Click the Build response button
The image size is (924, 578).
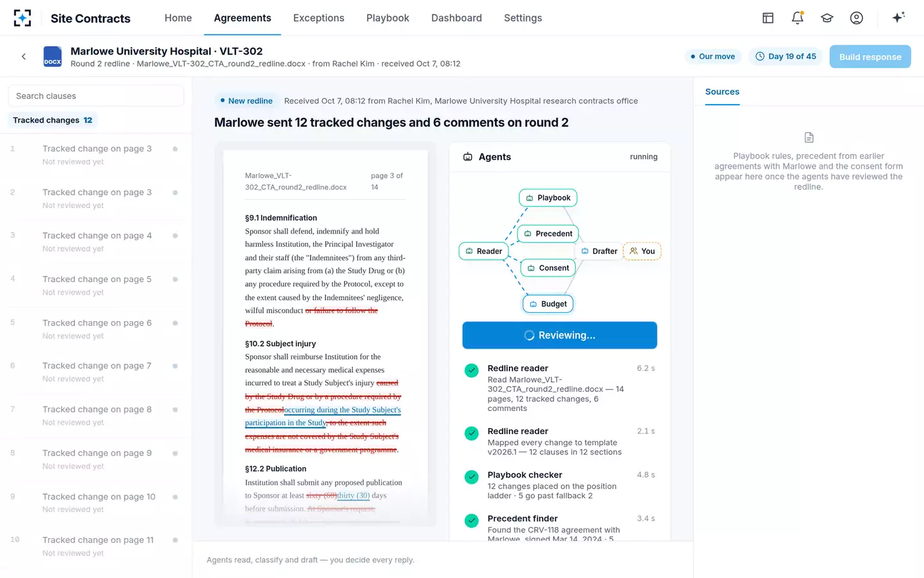click(870, 57)
